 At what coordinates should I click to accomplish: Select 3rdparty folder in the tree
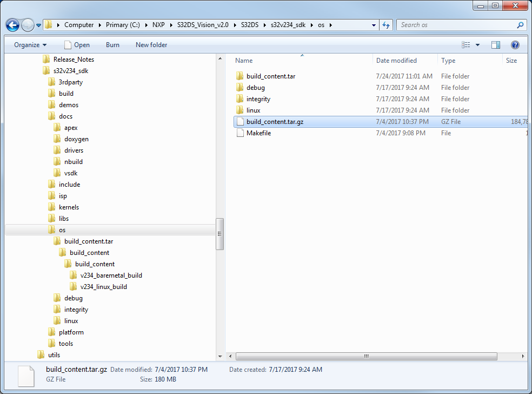pos(71,82)
